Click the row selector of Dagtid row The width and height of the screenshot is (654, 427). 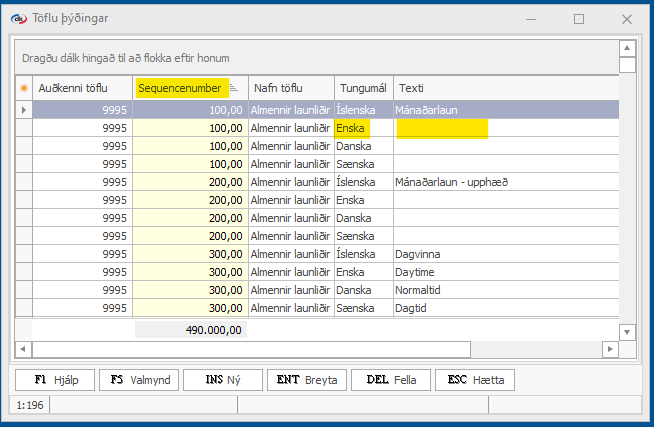click(x=24, y=308)
